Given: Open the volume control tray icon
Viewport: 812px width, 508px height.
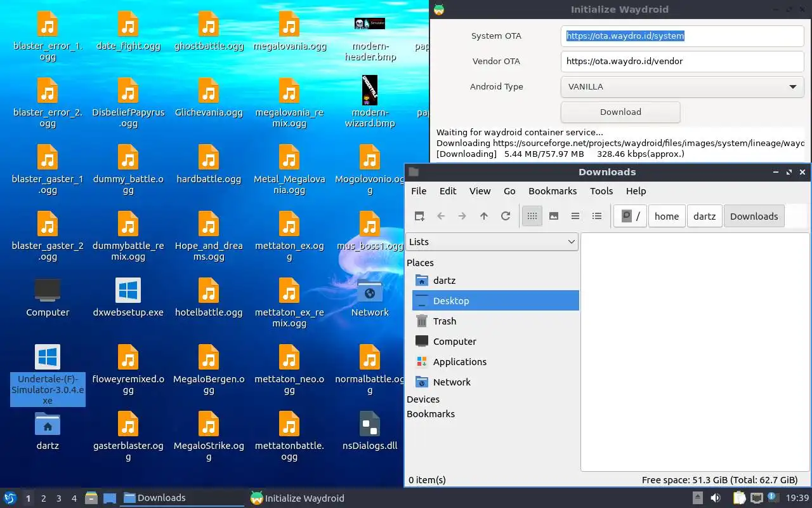Looking at the screenshot, I should point(716,498).
